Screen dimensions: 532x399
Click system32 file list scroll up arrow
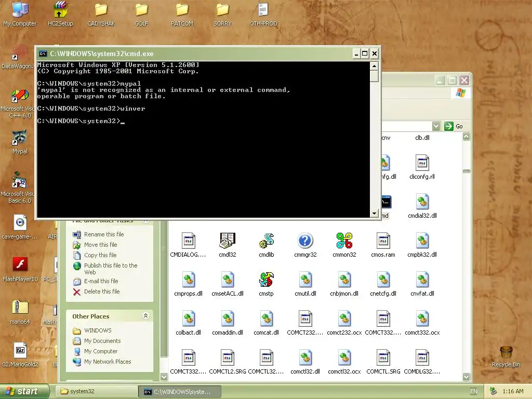467,137
